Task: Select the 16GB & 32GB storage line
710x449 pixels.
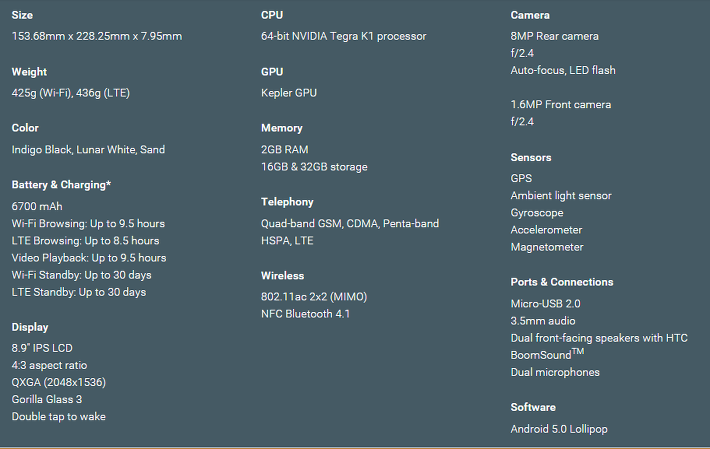Action: [x=314, y=167]
